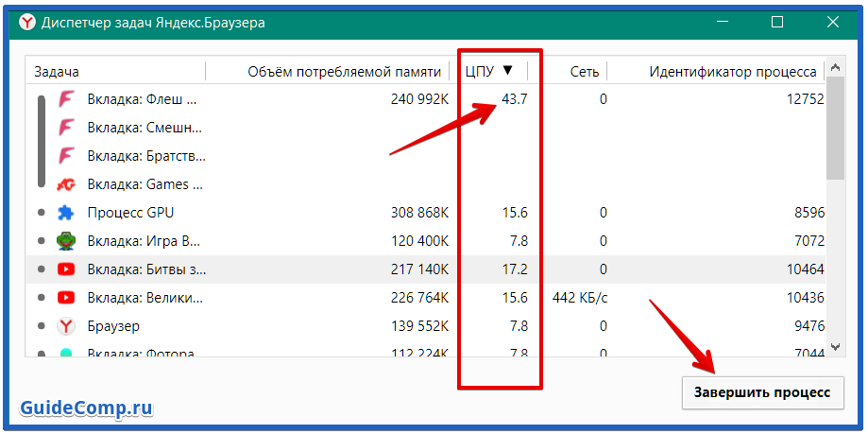This screenshot has width=868, height=434.
Task: Select the Вкладка: Братств task row
Action: coord(426,156)
